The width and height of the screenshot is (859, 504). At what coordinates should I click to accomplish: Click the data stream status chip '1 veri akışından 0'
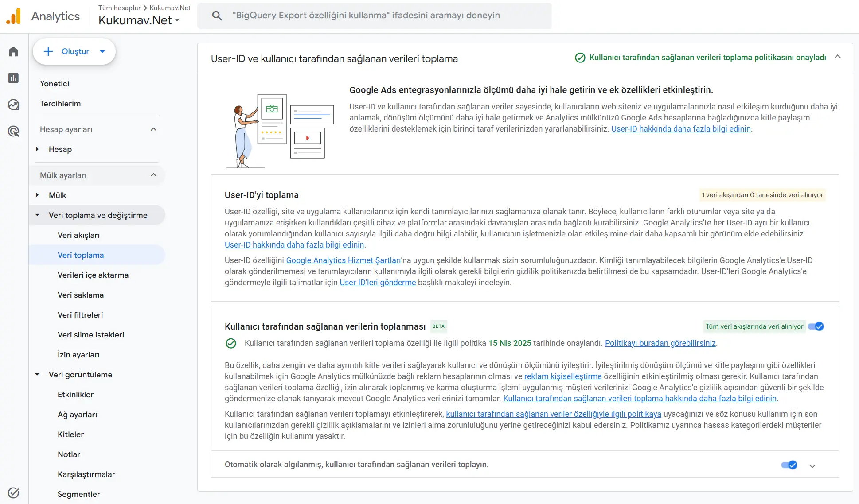tap(762, 195)
